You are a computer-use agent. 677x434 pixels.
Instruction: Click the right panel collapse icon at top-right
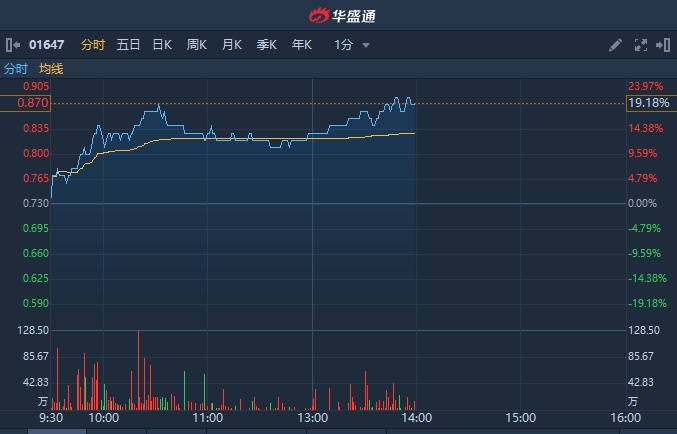pyautogui.click(x=663, y=45)
